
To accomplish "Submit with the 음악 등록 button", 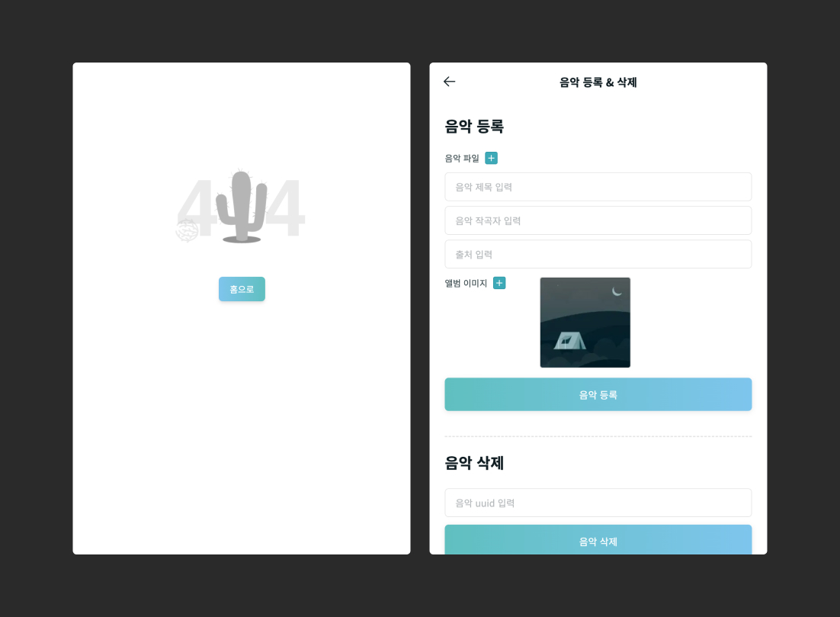I will 598,394.
